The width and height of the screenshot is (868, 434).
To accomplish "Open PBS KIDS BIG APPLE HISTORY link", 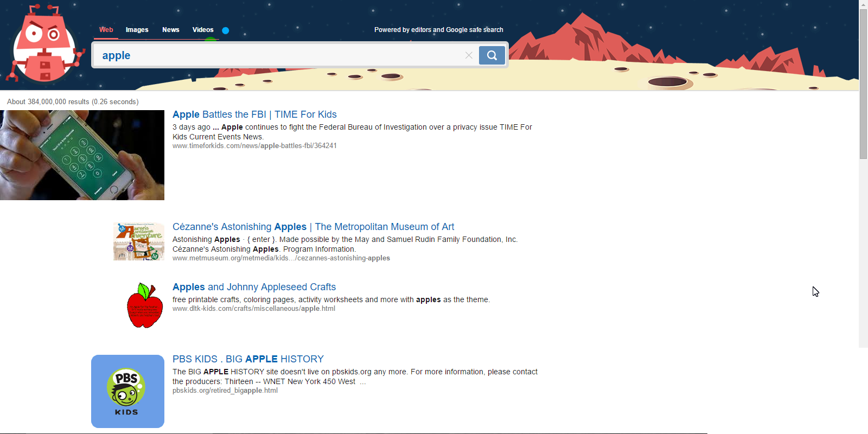I will pyautogui.click(x=248, y=359).
